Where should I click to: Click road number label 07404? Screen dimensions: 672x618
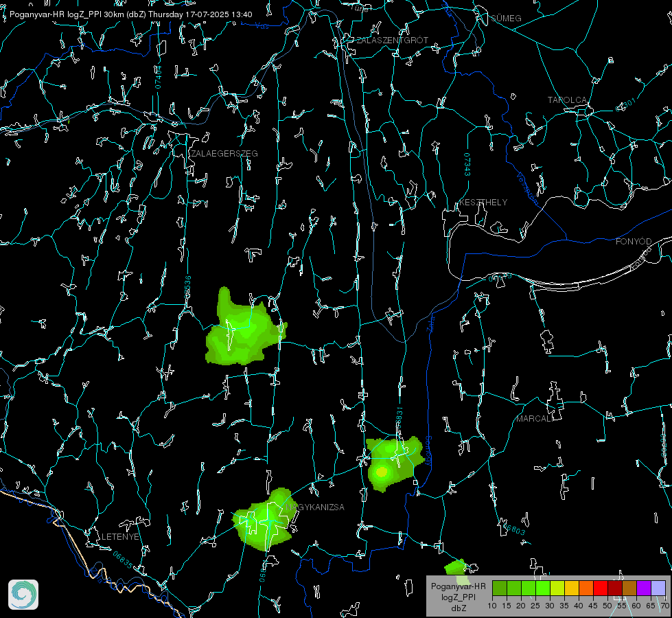pos(159,78)
